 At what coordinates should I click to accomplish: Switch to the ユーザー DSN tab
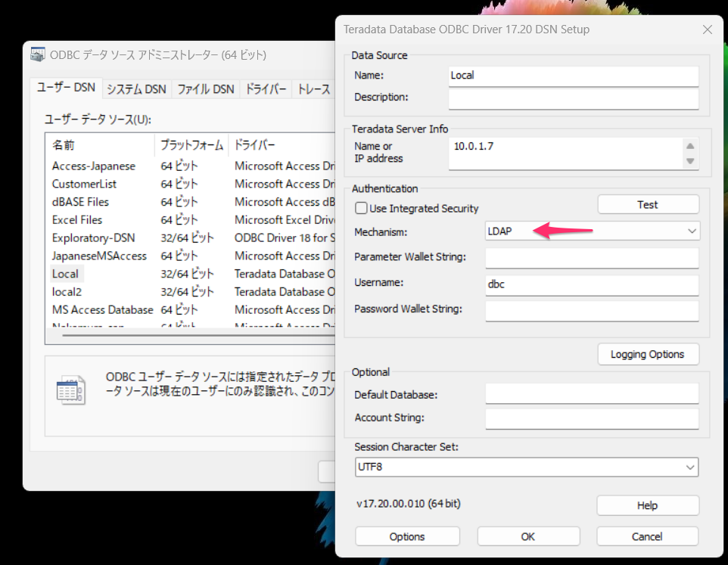(x=66, y=88)
